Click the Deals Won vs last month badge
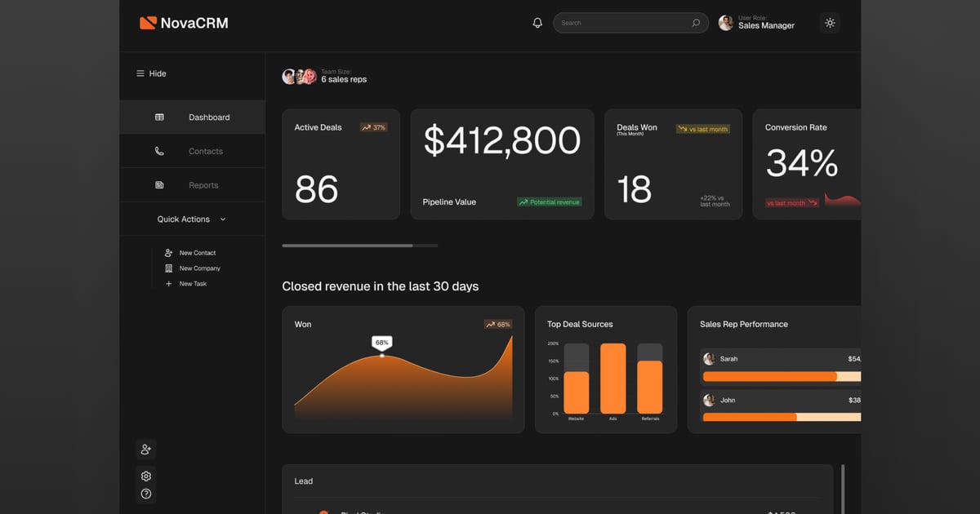 pyautogui.click(x=703, y=129)
